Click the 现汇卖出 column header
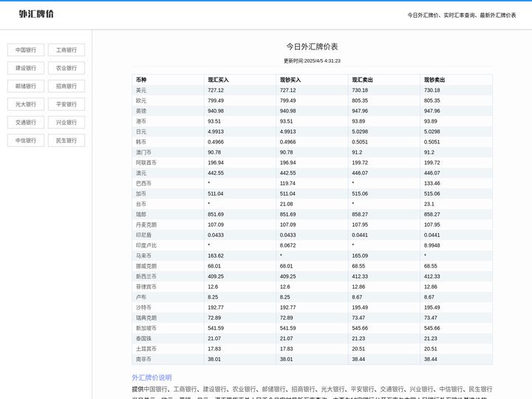Viewport: 532px width, 399px height. click(x=362, y=80)
